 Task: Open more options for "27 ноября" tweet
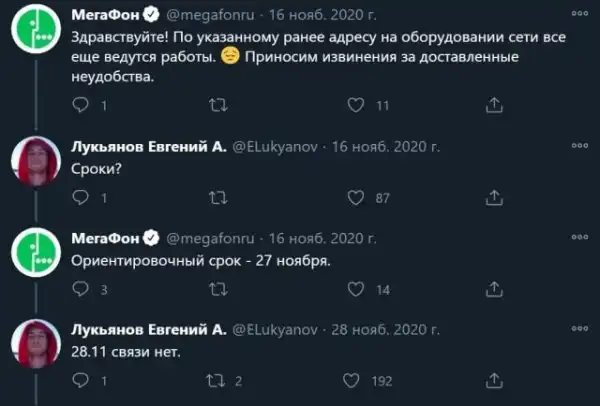tap(578, 237)
